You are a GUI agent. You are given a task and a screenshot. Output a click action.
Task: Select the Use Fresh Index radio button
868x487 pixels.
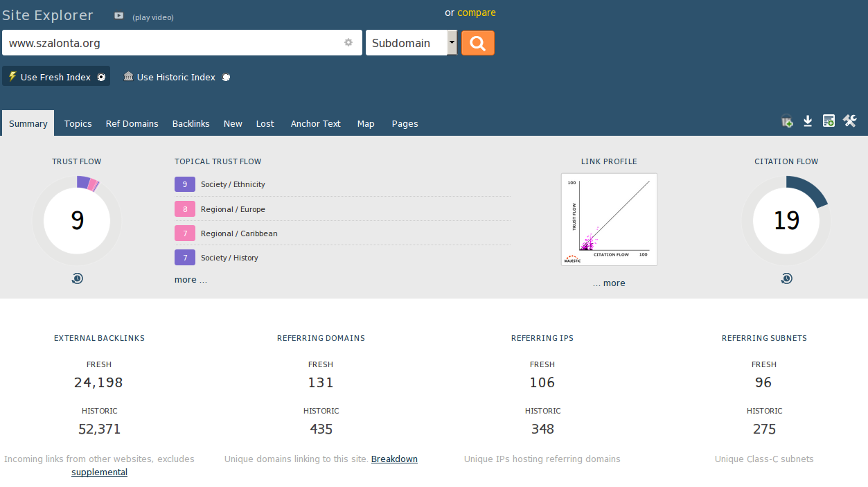(101, 77)
